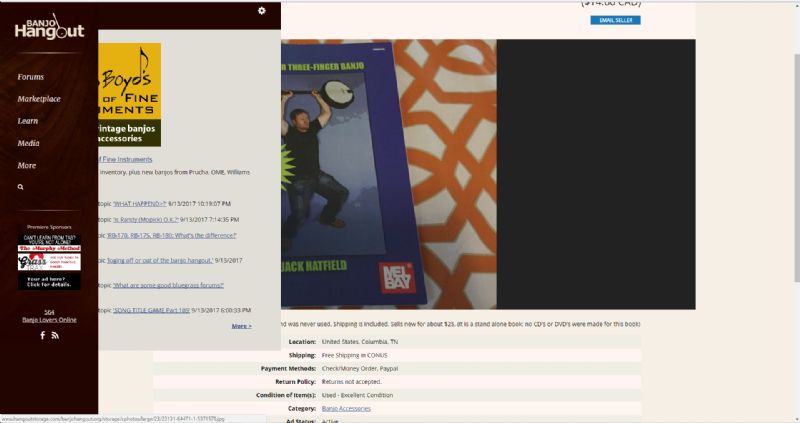Open the Facebook icon in sidebar
This screenshot has height=423, width=800.
point(42,335)
